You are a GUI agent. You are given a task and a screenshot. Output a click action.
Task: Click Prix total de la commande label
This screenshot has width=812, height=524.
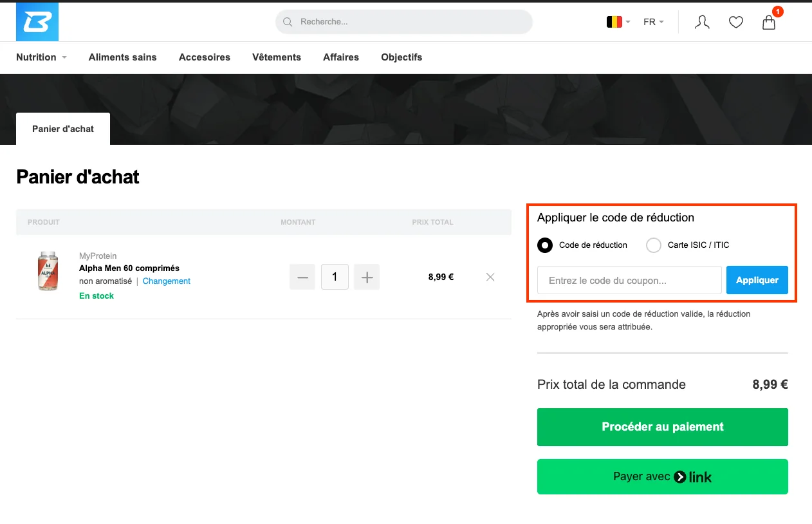pyautogui.click(x=611, y=385)
